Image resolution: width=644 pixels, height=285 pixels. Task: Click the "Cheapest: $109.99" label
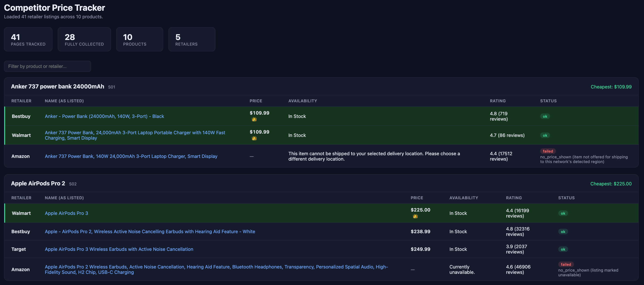(611, 87)
